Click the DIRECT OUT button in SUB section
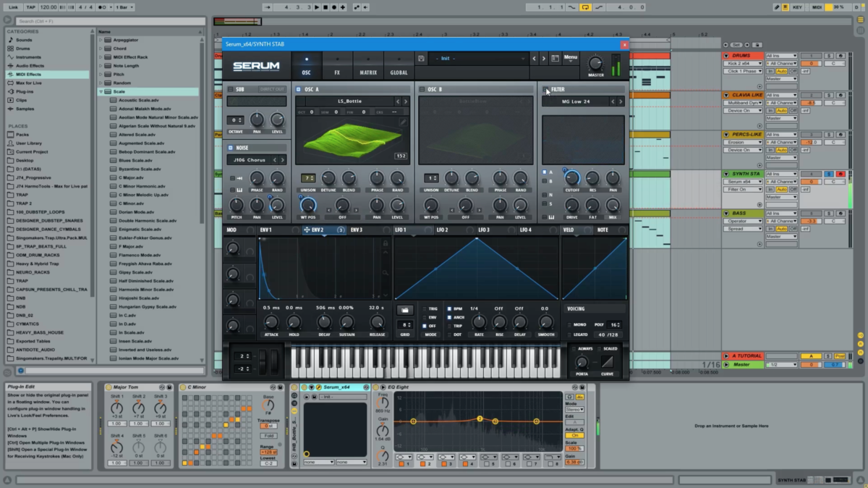This screenshot has width=868, height=488. [272, 90]
